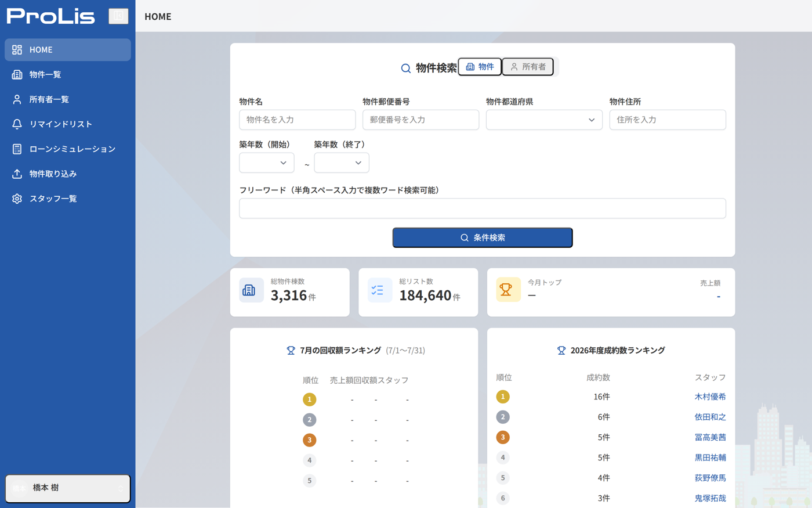Click the ProLis logo

click(x=50, y=16)
